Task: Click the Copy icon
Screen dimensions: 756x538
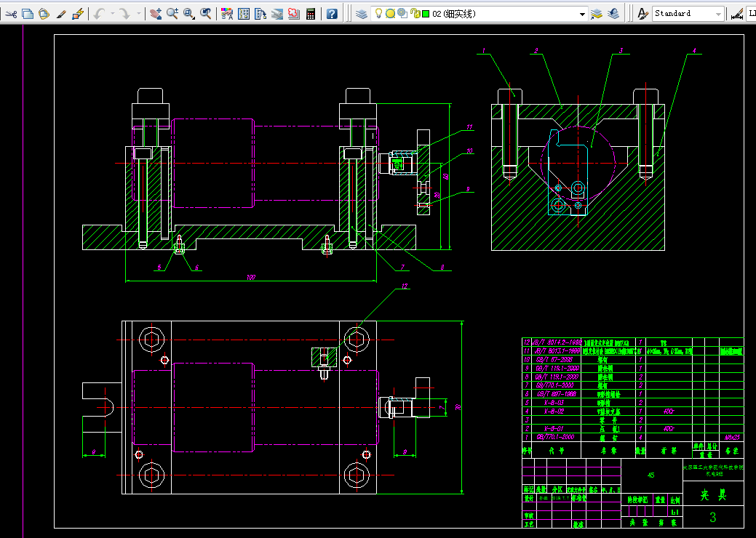Action: pyautogui.click(x=28, y=14)
